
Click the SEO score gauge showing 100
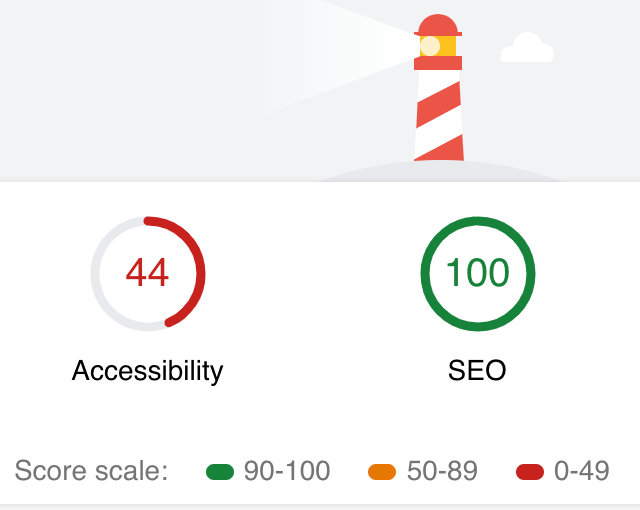tap(478, 274)
